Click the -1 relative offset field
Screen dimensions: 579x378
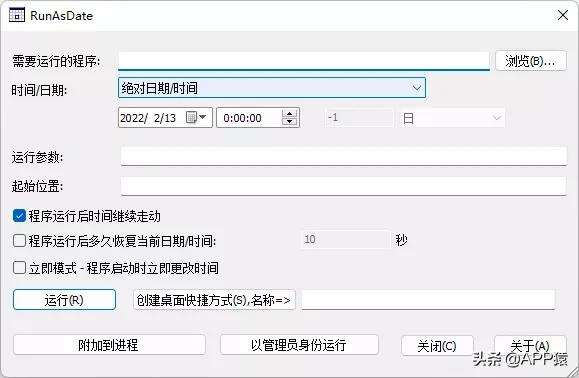click(x=359, y=118)
